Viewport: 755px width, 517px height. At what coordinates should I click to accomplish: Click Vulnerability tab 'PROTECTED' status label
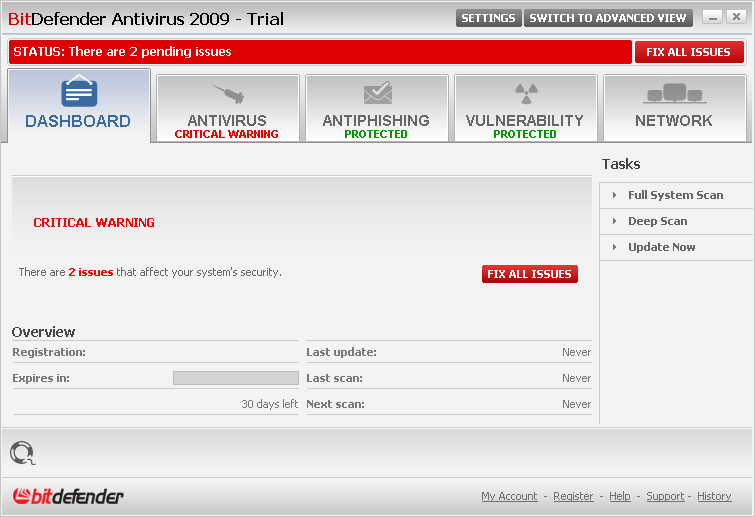tap(525, 134)
